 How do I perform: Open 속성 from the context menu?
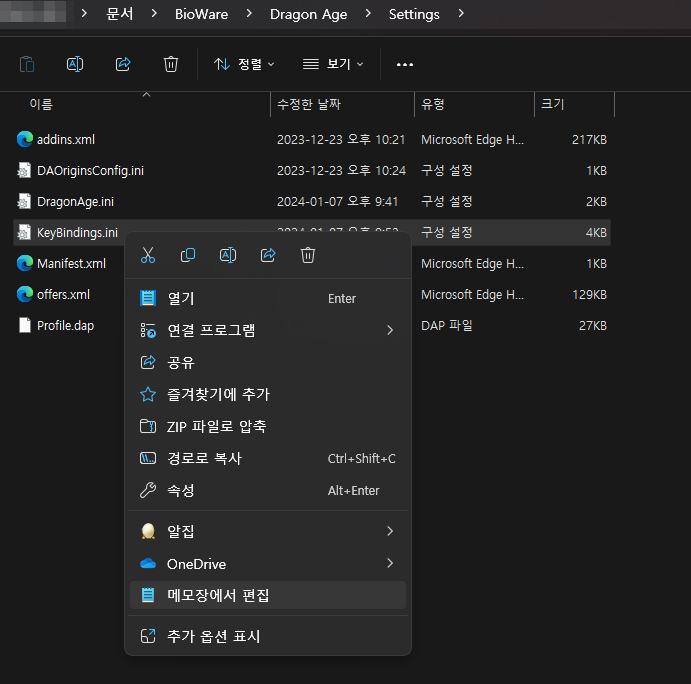[268, 491]
